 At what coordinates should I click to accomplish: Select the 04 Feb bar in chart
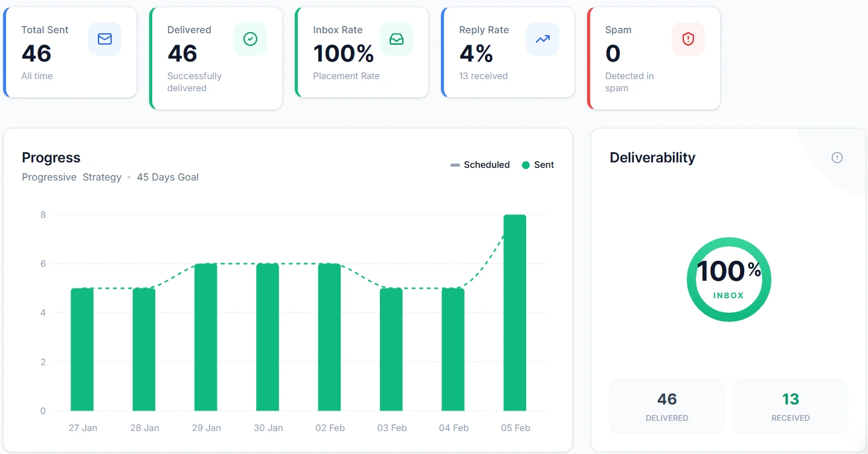tap(453, 350)
